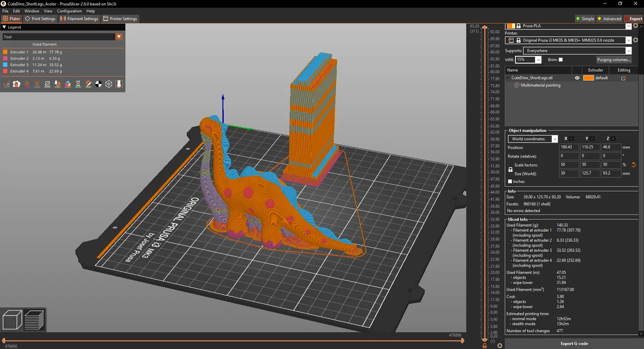The image size is (644, 349).
Task: Click Export G-code button
Action: coord(574,343)
